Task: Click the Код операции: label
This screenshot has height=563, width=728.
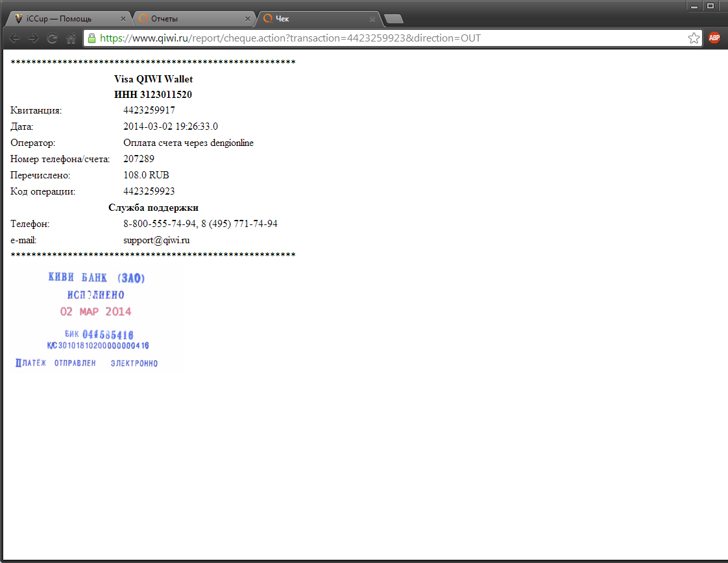Action: pyautogui.click(x=43, y=192)
